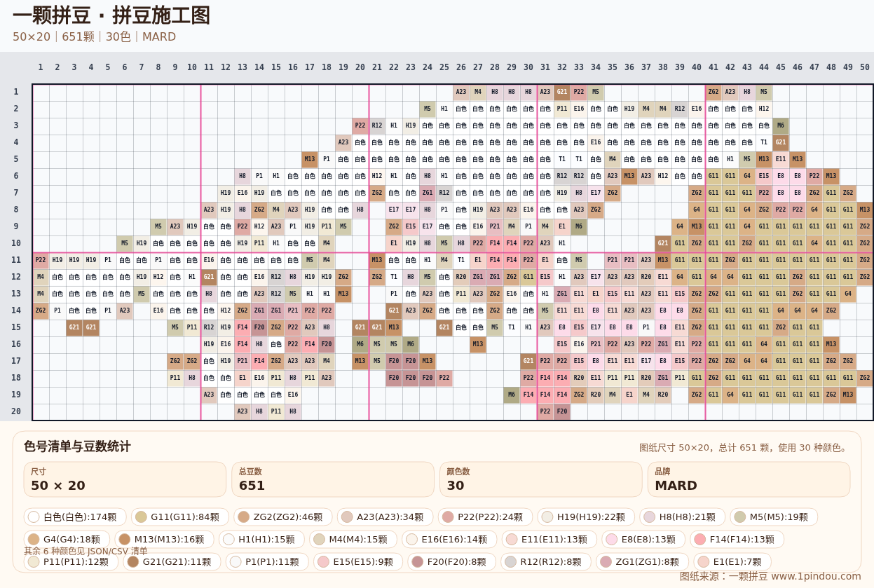
Task: Click the G11 color swatch circle in the legend
Action: click(141, 517)
